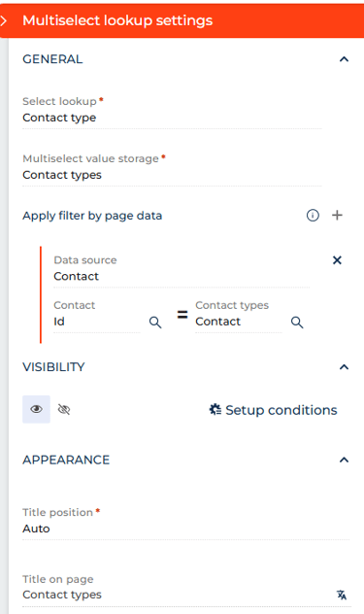Click the gear icon next to Setup conditions
This screenshot has height=614, width=364.
pyautogui.click(x=215, y=410)
